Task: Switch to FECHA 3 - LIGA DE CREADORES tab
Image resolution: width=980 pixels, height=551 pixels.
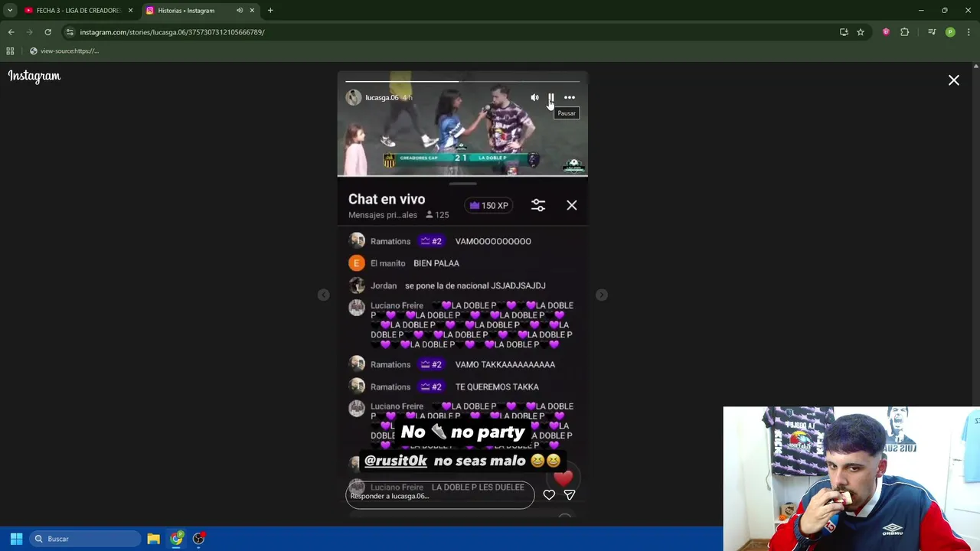Action: pos(77,11)
